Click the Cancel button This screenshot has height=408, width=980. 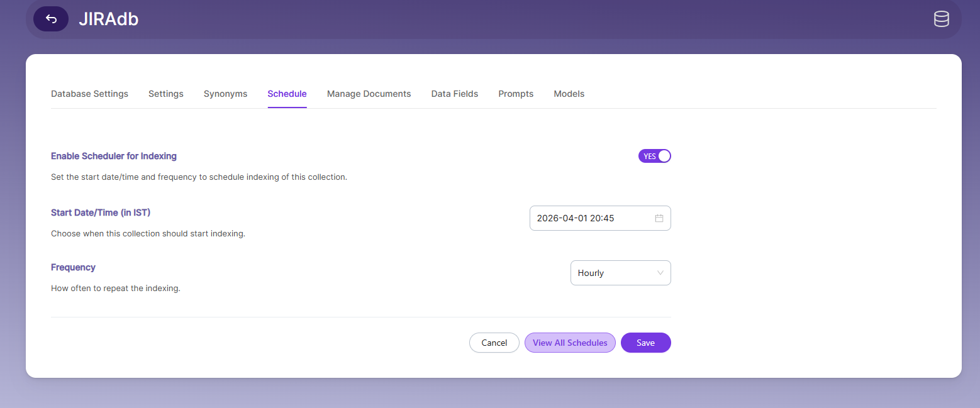(x=494, y=343)
